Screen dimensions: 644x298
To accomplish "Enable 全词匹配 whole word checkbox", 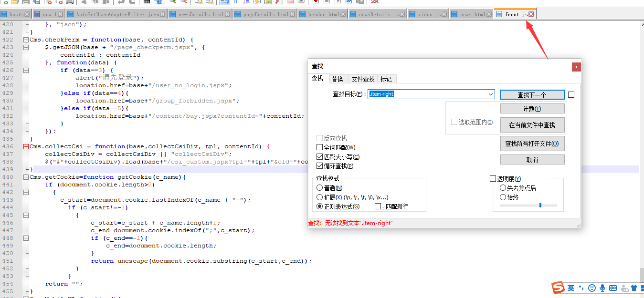I will point(320,147).
